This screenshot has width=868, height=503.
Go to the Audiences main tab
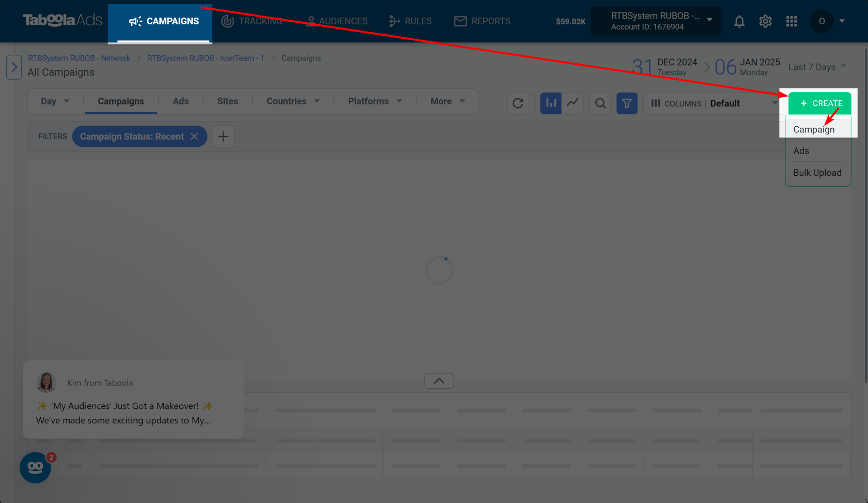(336, 21)
